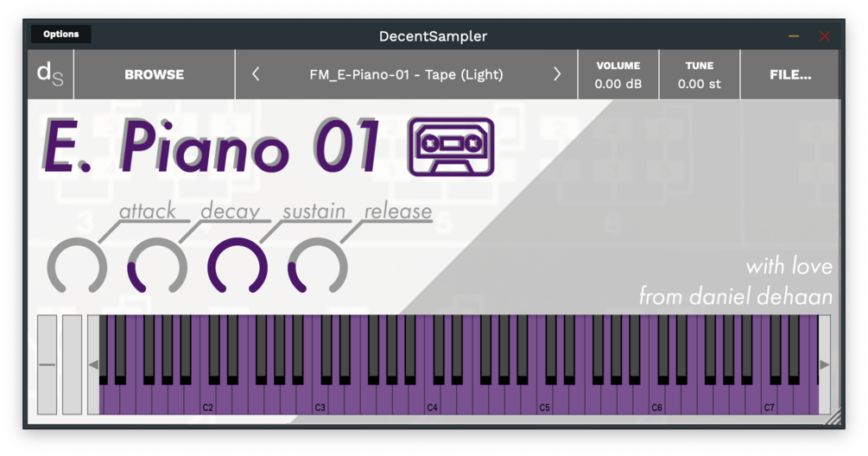
Task: Open the BROWSE library button
Action: [x=155, y=74]
